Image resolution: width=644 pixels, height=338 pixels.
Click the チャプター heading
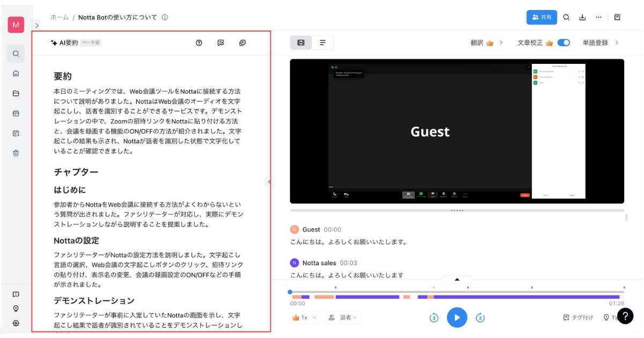tap(76, 172)
